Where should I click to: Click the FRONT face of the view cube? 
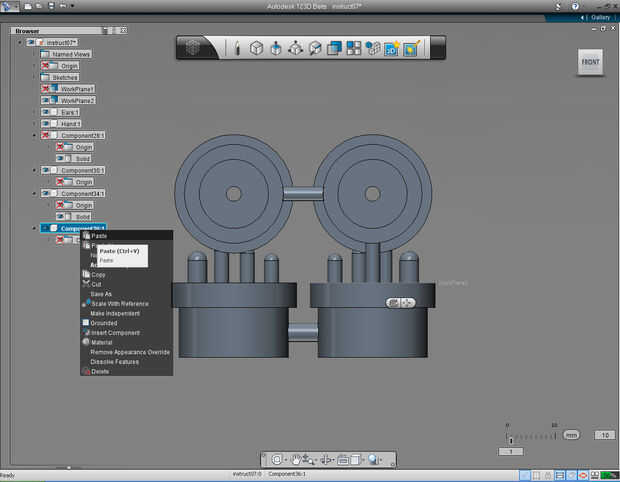pos(590,62)
